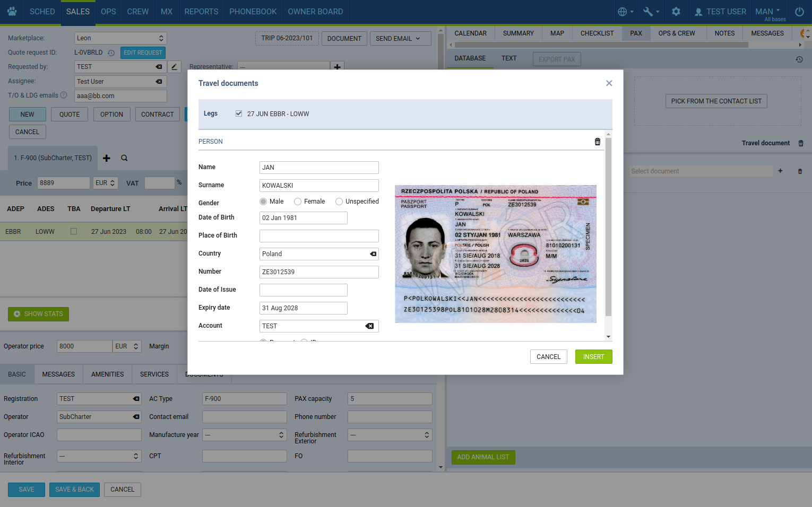The width and height of the screenshot is (812, 507).
Task: Click the Place of Birth input field
Action: click(x=319, y=236)
